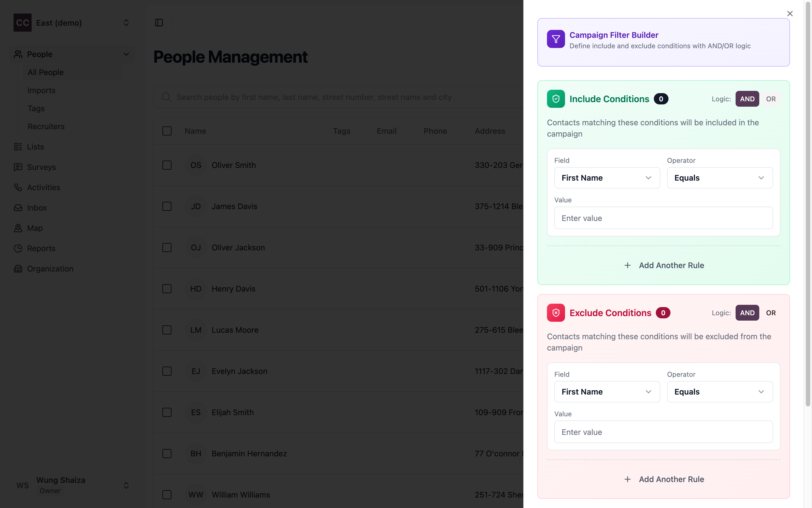
Task: Tick the select-all checkbox in table header
Action: (167, 131)
